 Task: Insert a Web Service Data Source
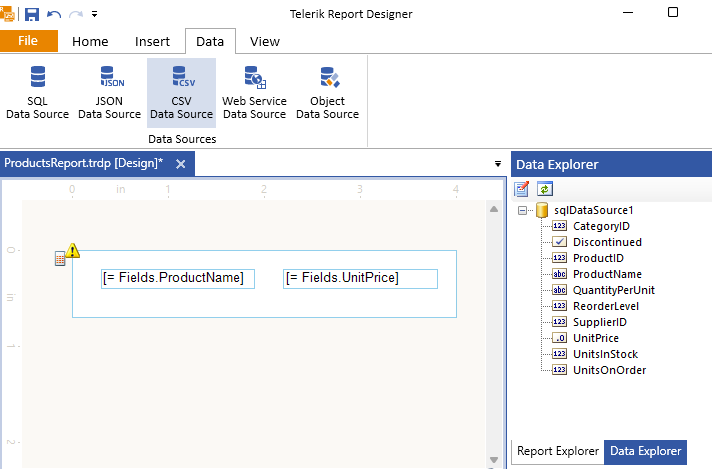(x=254, y=92)
